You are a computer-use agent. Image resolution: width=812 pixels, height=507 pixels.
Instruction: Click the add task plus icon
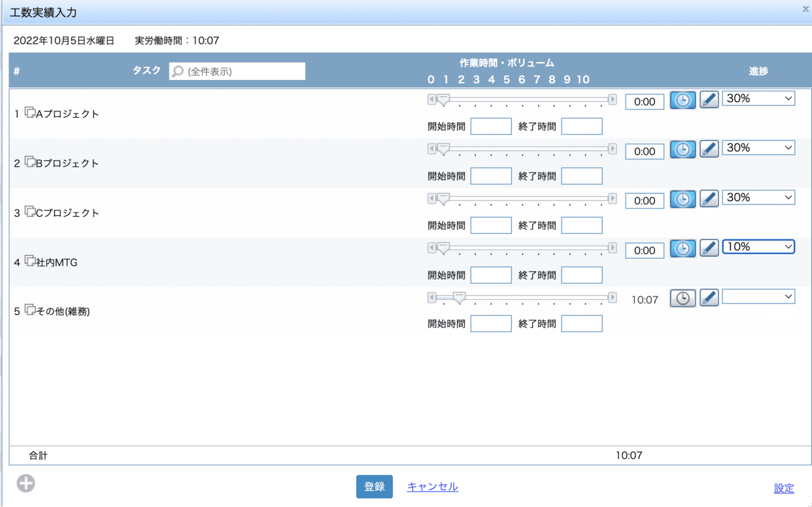point(25,483)
